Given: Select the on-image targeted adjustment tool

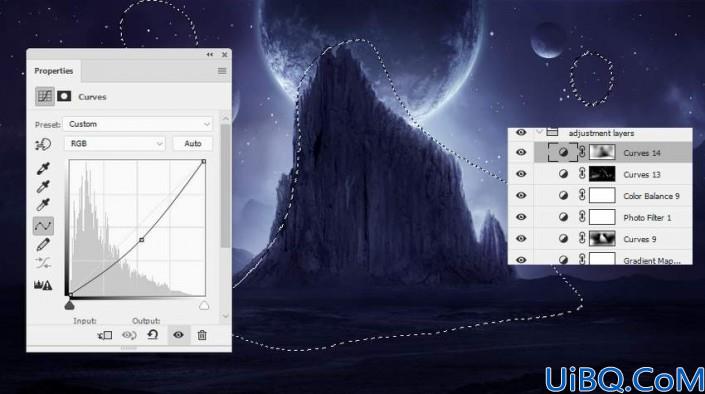Looking at the screenshot, I should 43,144.
